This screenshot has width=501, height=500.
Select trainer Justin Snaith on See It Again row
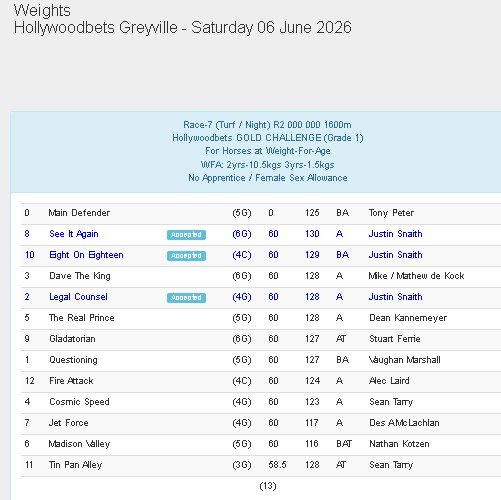(x=395, y=234)
